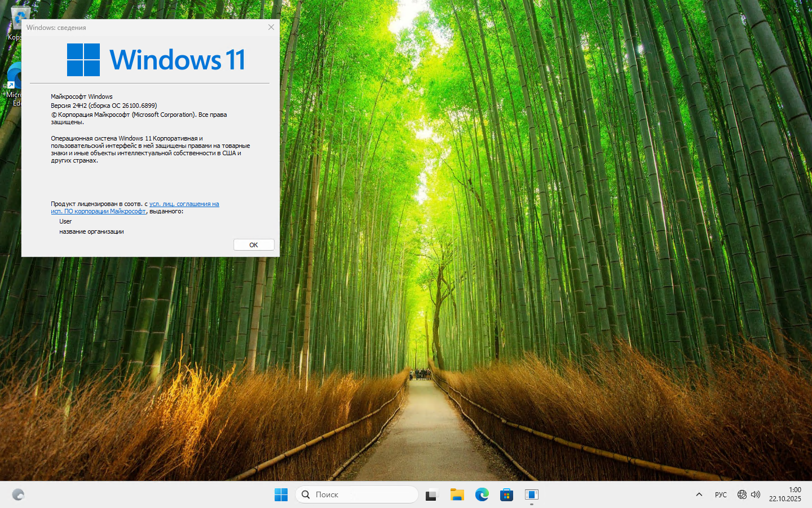Screen dimensions: 812x508
Task: Click the network globe tray icon
Action: (742, 494)
